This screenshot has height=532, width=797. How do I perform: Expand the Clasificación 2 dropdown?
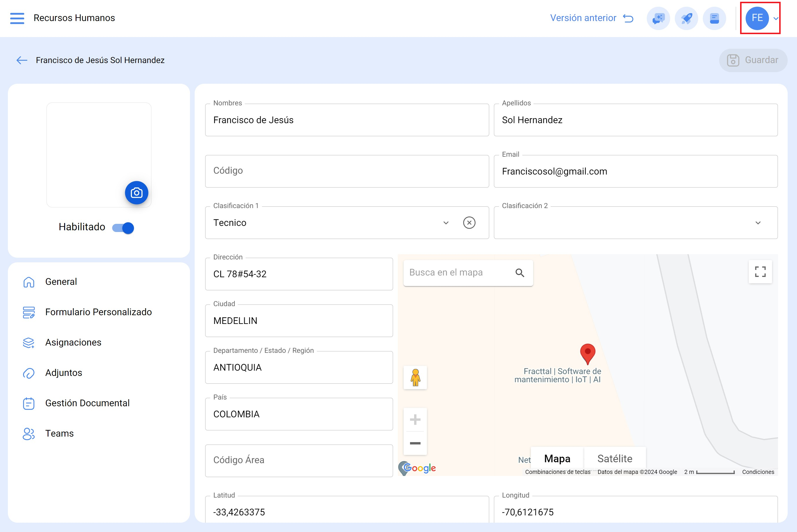click(x=758, y=223)
